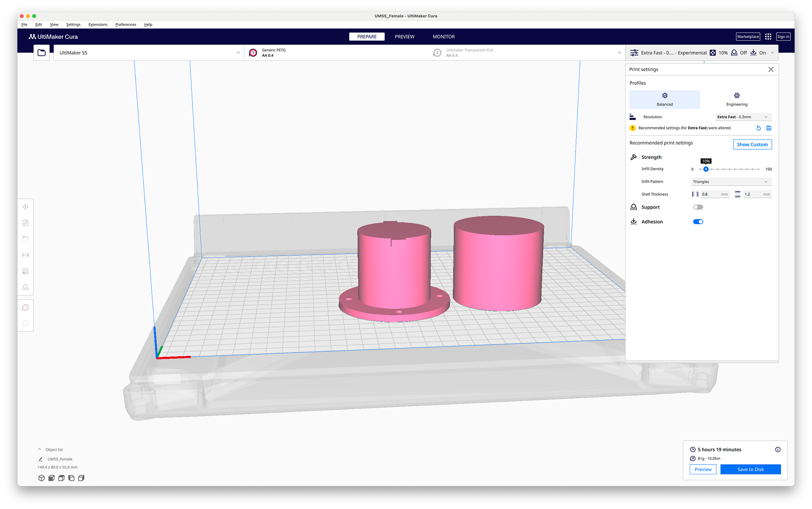This screenshot has width=812, height=509.
Task: Save altered settings to profile icon
Action: pos(769,128)
